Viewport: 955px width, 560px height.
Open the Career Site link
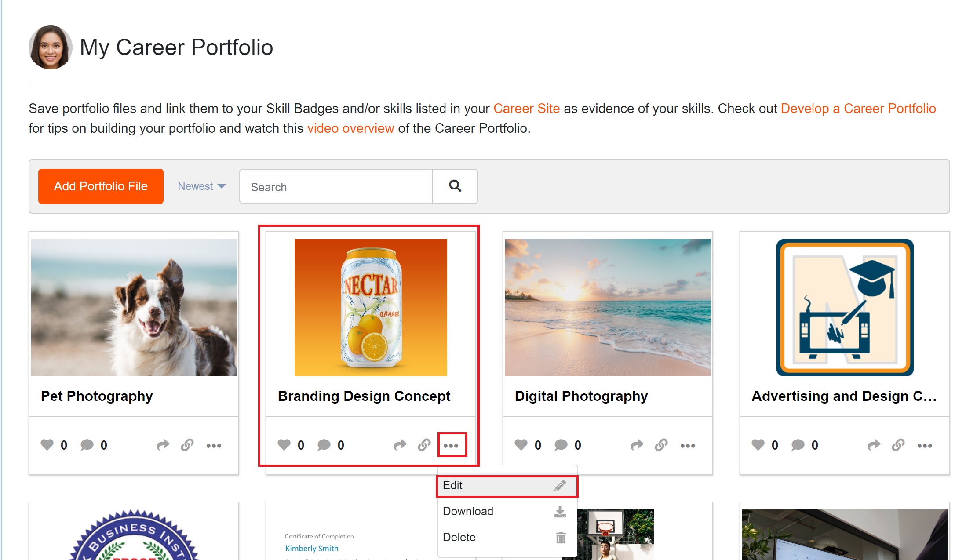526,109
